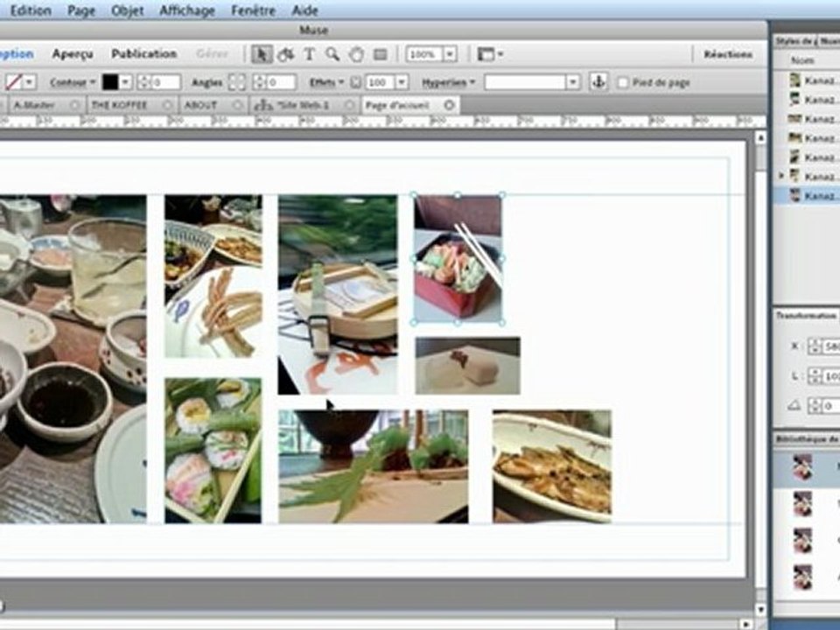Open the Publication view

tap(143, 53)
